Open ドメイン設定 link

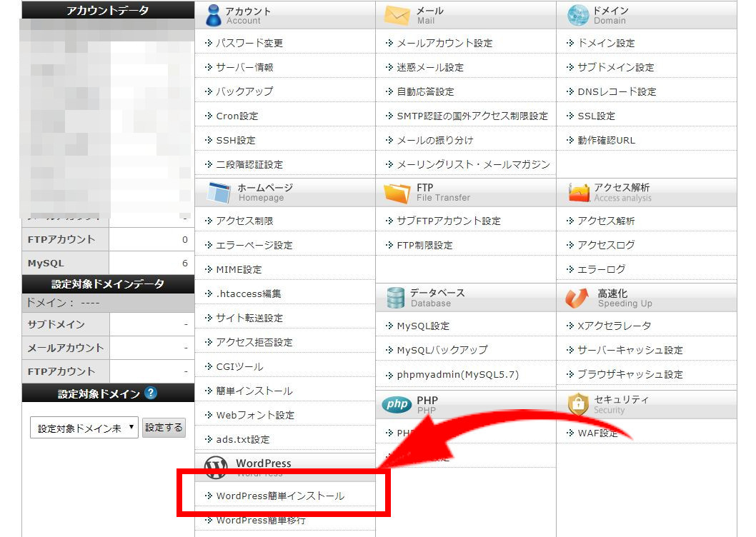[606, 43]
